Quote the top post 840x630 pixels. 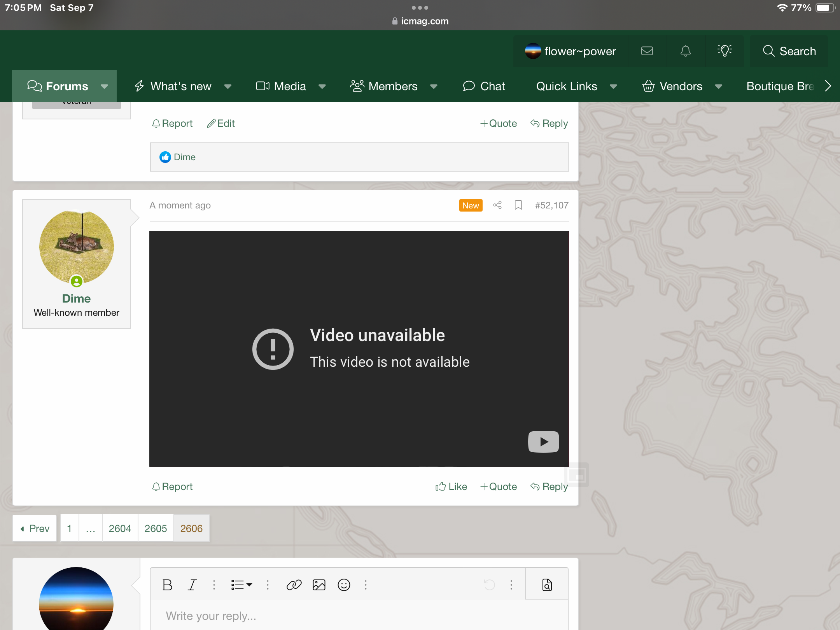point(498,123)
